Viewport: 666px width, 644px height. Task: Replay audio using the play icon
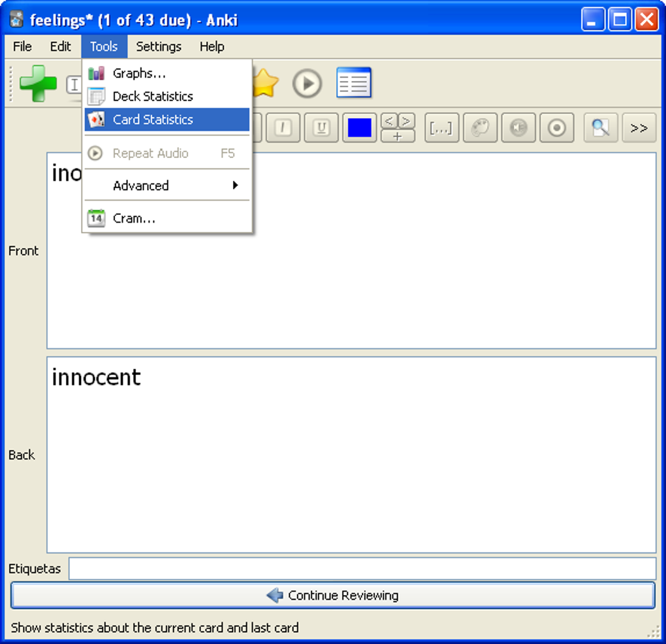click(x=307, y=83)
